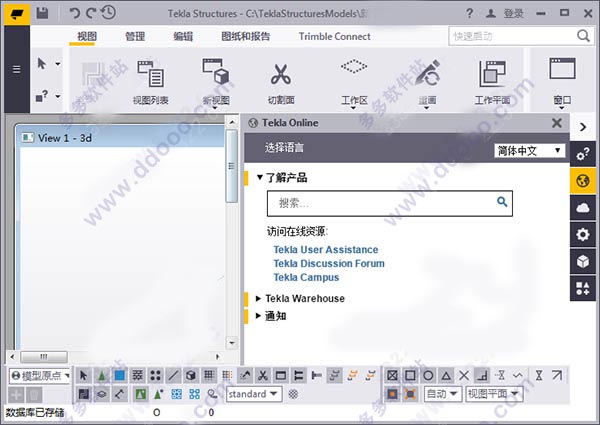Open the Tekla file menu logo button

tap(17, 14)
